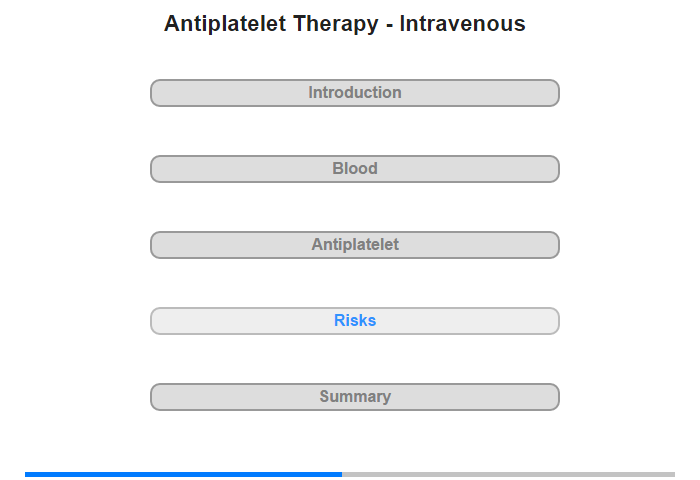
Task: Click the far right end of progress track
Action: pos(673,474)
